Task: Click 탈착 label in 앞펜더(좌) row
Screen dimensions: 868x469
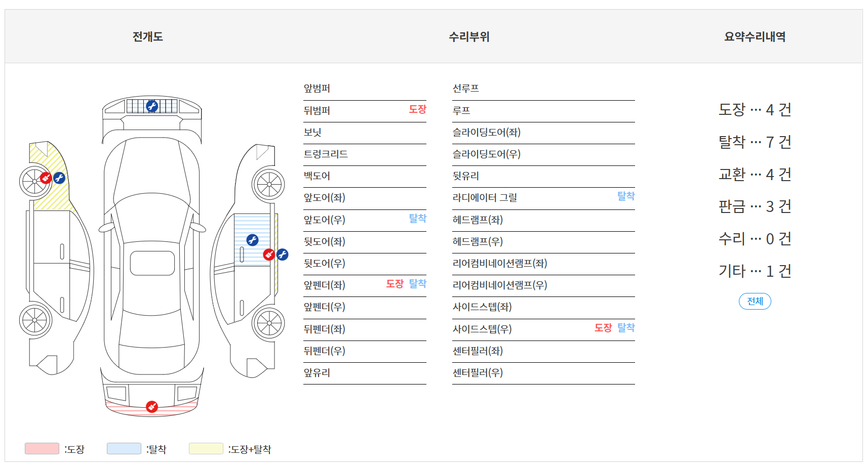Action: tap(417, 284)
